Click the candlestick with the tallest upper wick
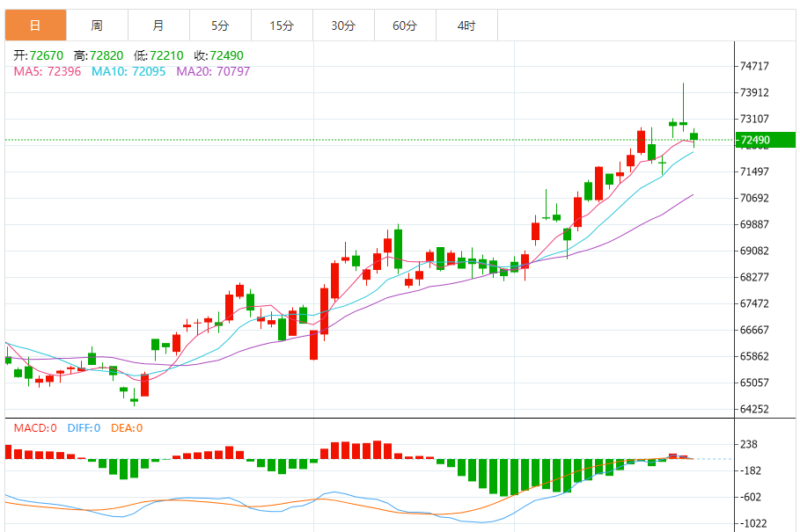 click(684, 123)
